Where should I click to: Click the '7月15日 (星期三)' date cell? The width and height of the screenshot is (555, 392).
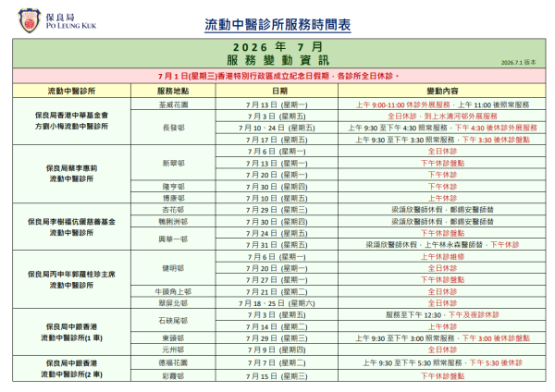(277, 376)
